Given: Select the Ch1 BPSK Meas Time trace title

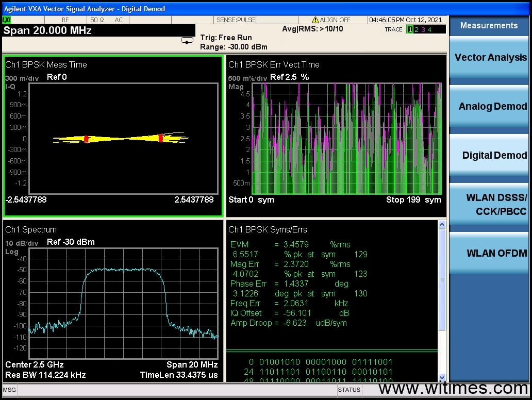Looking at the screenshot, I should point(46,64).
